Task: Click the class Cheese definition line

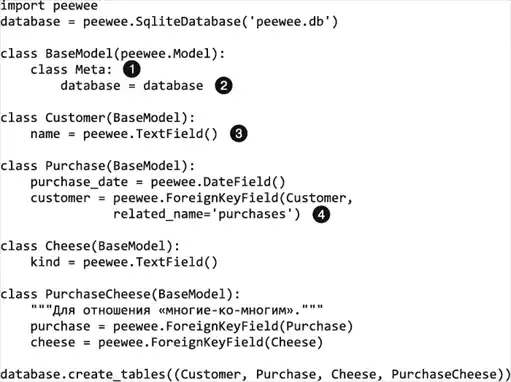Action: click(90, 246)
